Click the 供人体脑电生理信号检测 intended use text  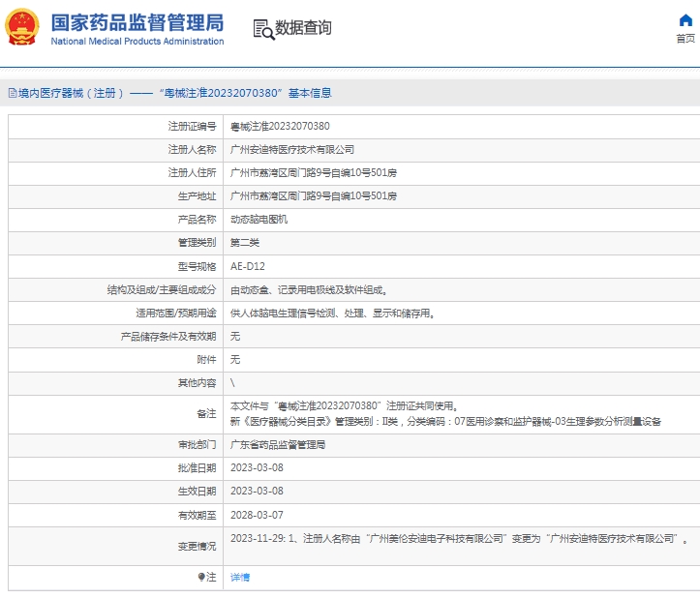(x=333, y=314)
